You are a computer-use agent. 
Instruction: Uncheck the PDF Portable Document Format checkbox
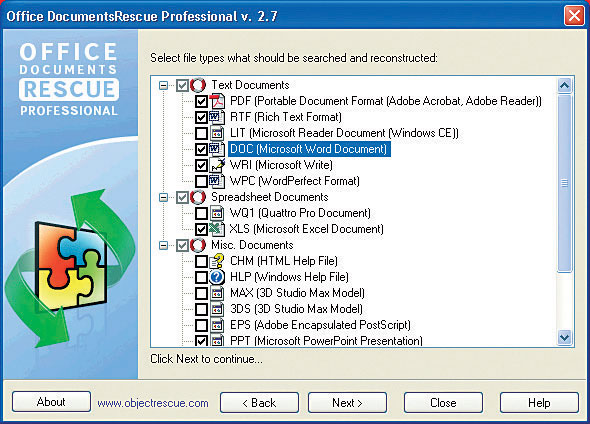point(201,101)
